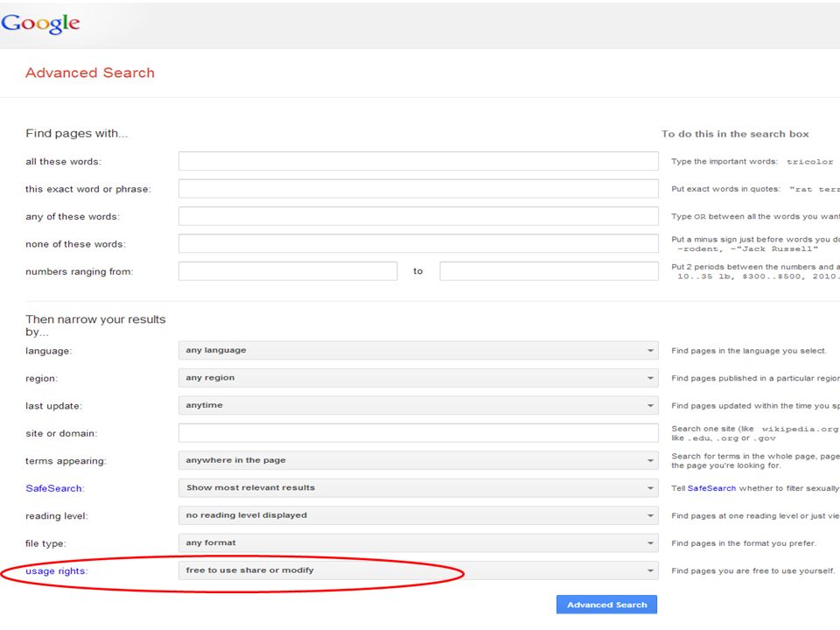
Task: Click the SafeSearch link in 'Tell SafeSearch whether' hint
Action: pos(711,488)
